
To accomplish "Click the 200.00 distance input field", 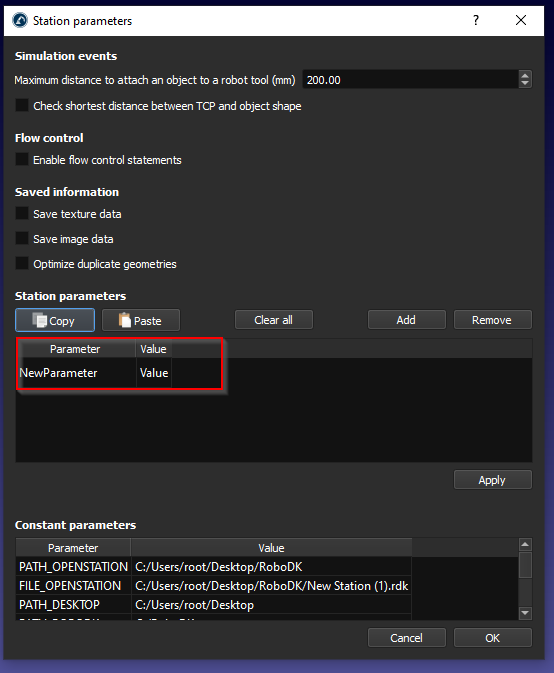I will pos(410,80).
